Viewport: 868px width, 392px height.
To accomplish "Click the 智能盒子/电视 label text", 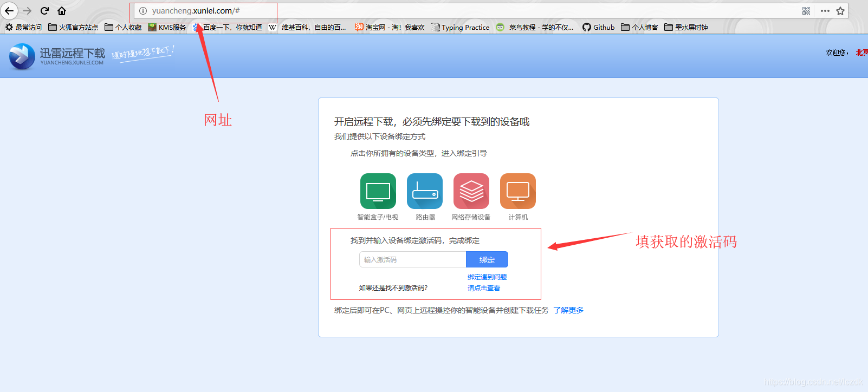I will point(378,217).
